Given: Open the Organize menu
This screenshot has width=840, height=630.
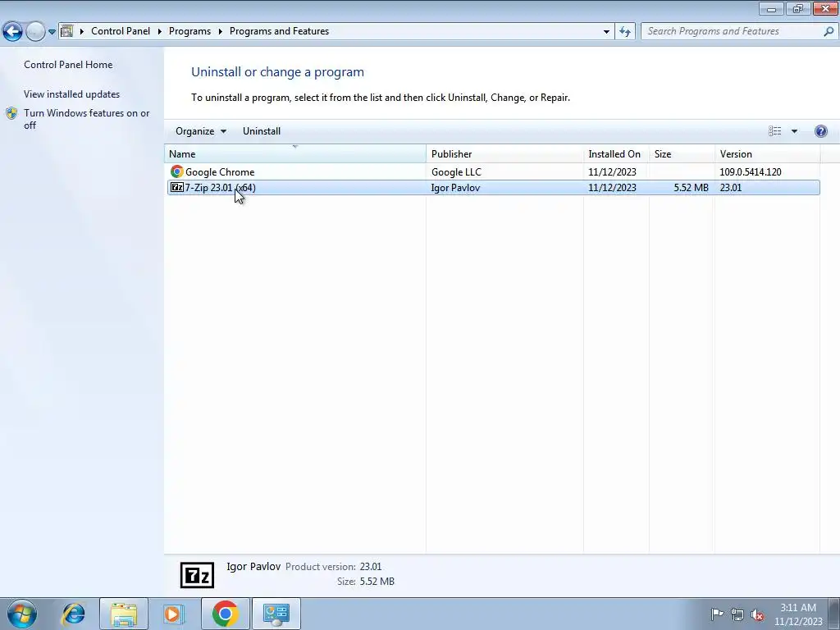Looking at the screenshot, I should point(200,131).
